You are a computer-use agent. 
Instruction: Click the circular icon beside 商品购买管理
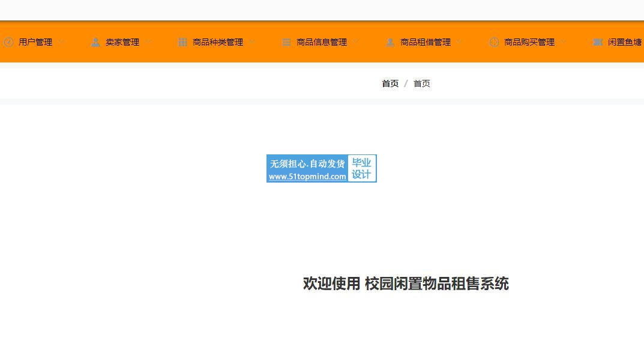pos(494,42)
